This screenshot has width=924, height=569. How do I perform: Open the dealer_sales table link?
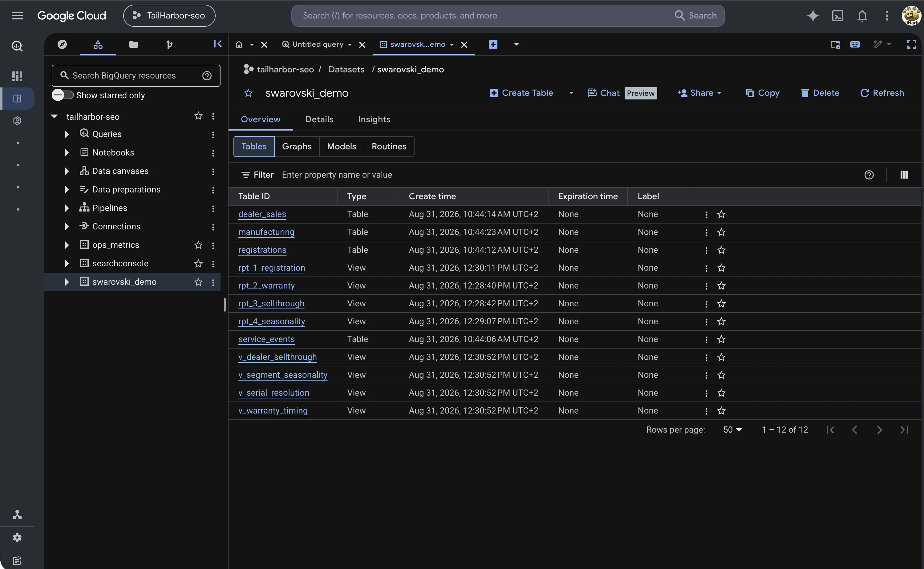pyautogui.click(x=262, y=214)
